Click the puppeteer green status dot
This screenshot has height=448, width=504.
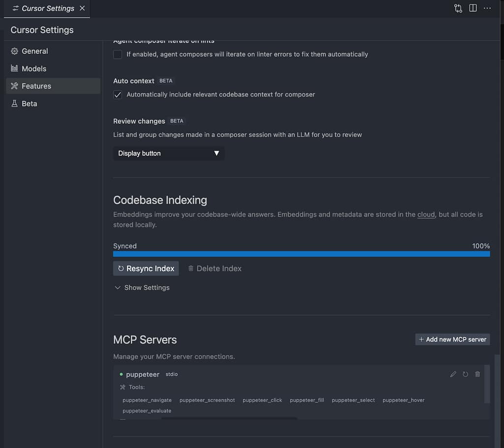[121, 374]
